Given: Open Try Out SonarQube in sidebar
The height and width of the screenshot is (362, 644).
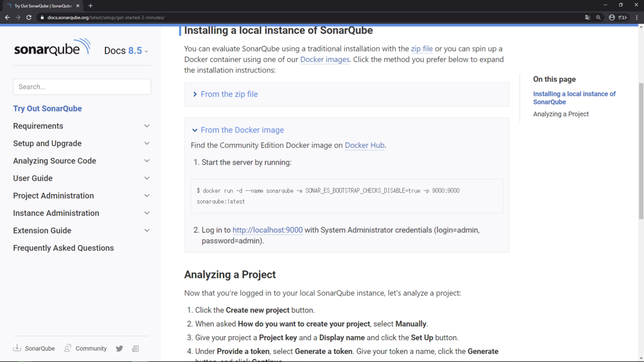Looking at the screenshot, I should click(x=48, y=108).
